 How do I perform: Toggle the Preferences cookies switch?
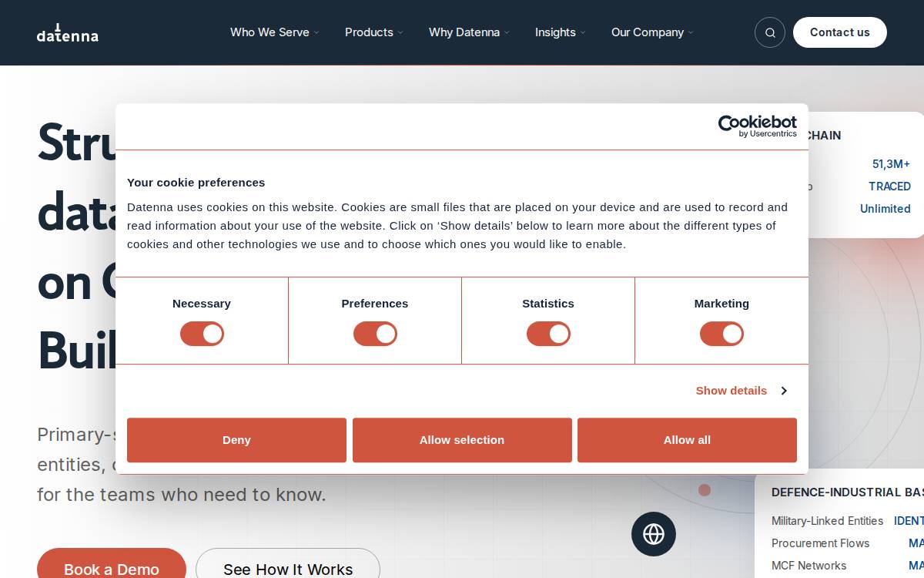tap(375, 334)
